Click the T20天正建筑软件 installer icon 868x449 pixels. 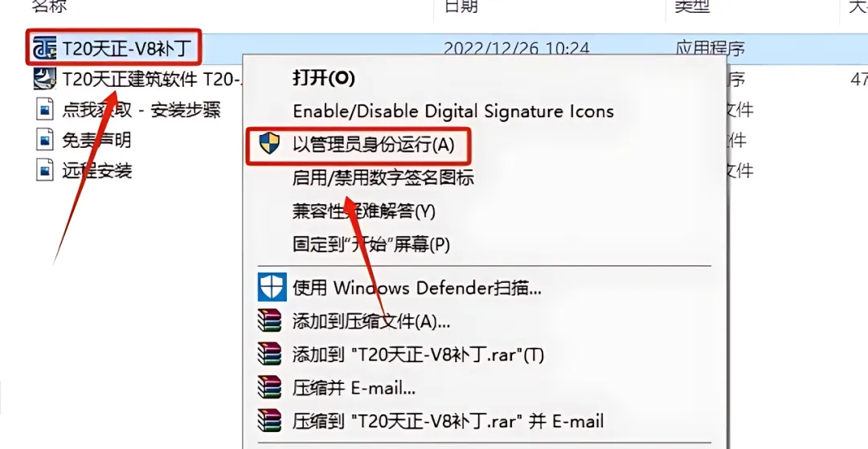click(x=45, y=79)
